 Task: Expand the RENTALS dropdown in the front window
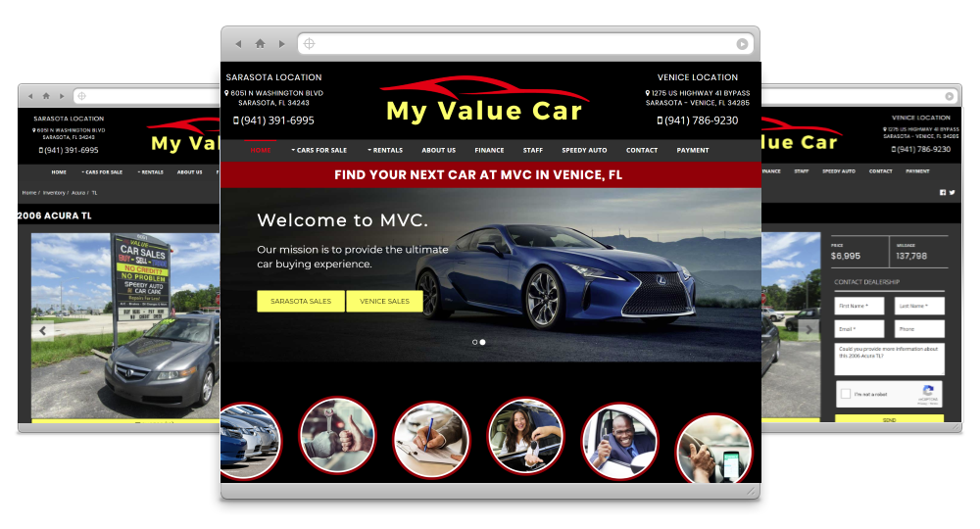coord(385,151)
